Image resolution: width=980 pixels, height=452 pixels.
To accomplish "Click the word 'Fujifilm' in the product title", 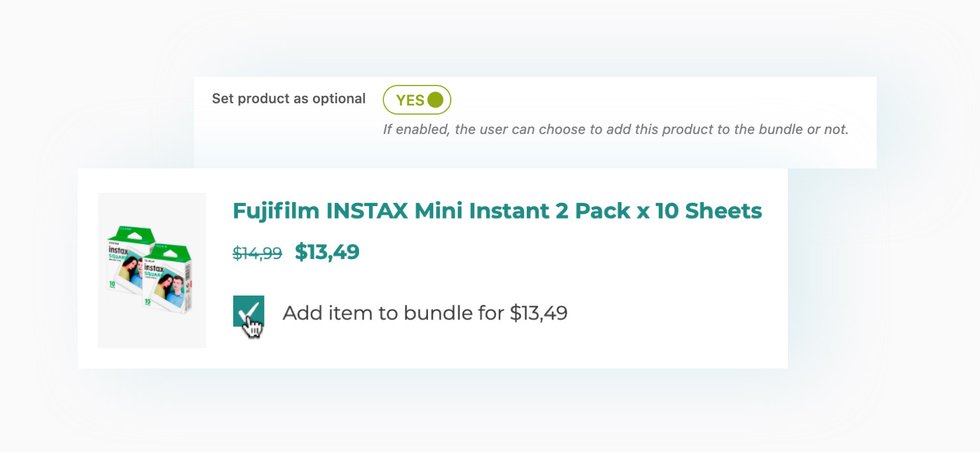I will click(x=276, y=211).
